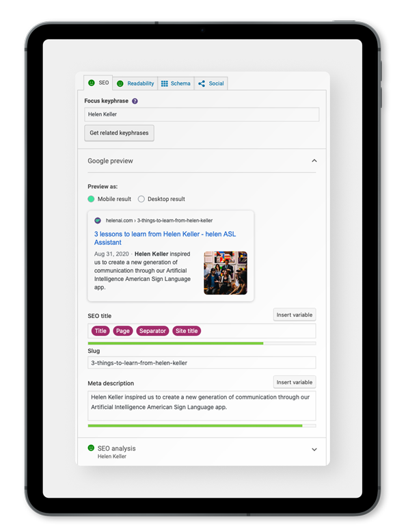The width and height of the screenshot is (408, 532).
Task: Click the Focus keyphrase help question icon
Action: coord(135,101)
